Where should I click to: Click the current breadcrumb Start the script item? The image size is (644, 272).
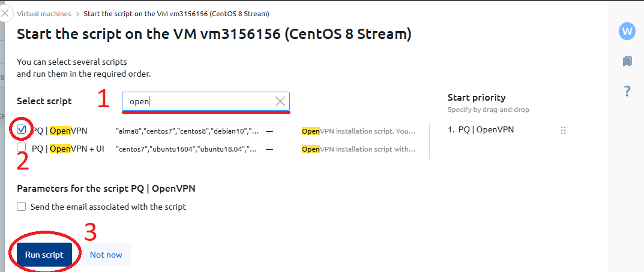click(176, 14)
